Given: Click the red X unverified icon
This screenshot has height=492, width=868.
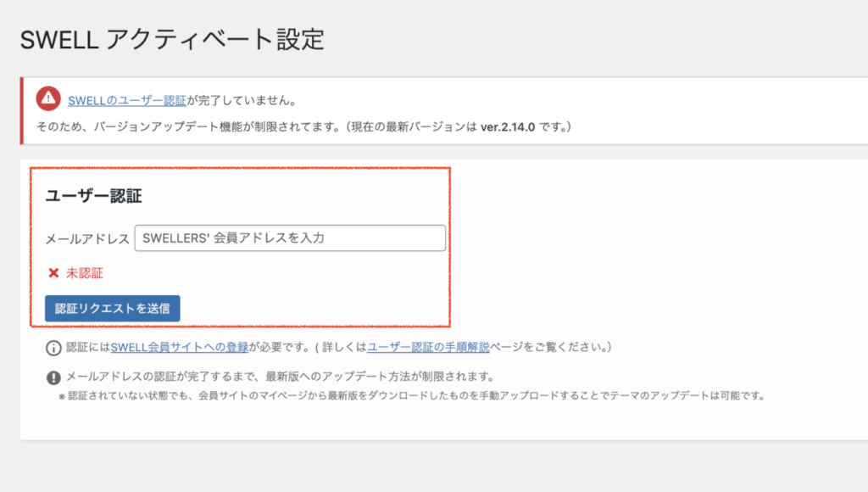Looking at the screenshot, I should [x=53, y=273].
